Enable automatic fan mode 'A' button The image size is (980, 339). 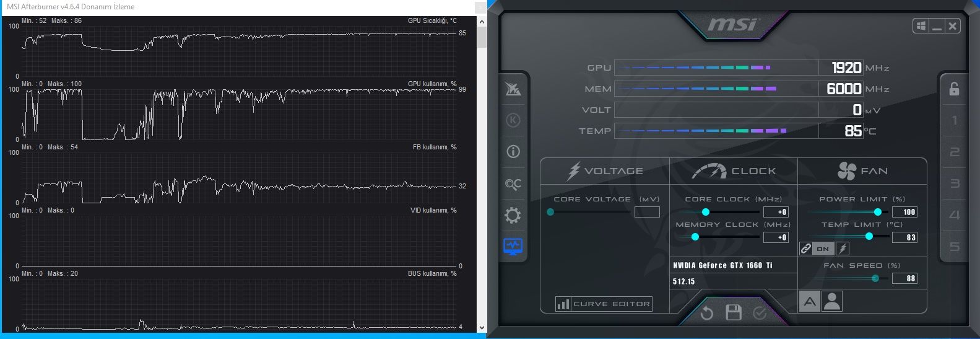809,302
